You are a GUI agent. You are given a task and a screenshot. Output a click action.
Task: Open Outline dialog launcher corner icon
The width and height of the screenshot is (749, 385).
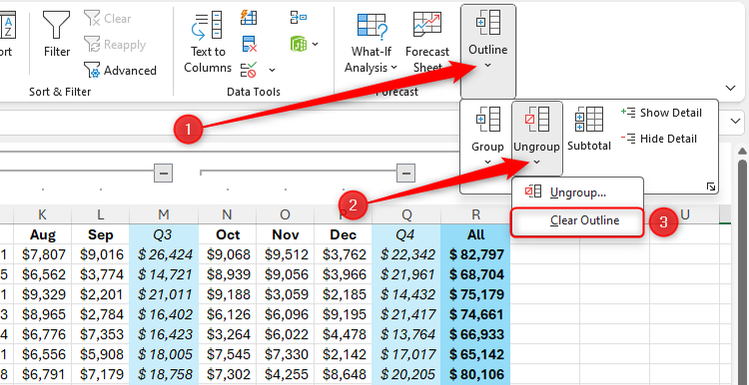(x=711, y=187)
